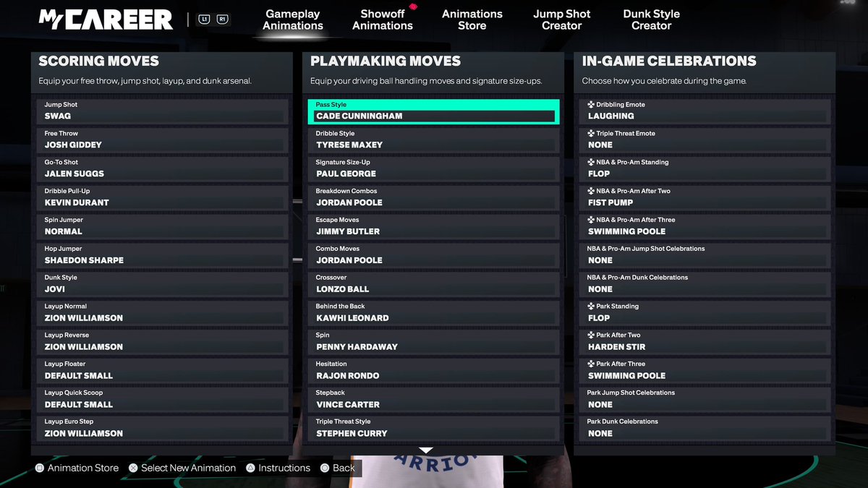Pick the Combo Moves Jordan Poole slot
The width and height of the screenshot is (868, 488).
[x=434, y=256]
